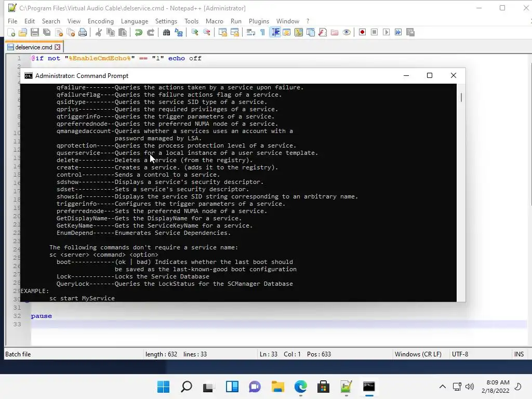The height and width of the screenshot is (399, 532).
Task: Show hidden tray icons chevron
Action: click(x=443, y=387)
